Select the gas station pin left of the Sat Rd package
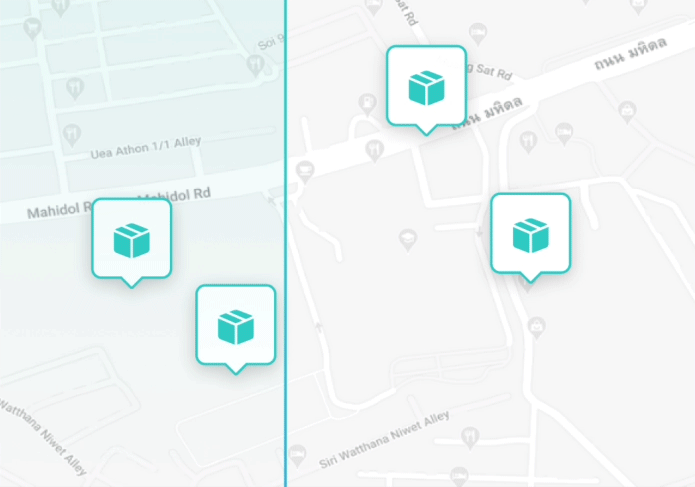 coord(367,102)
